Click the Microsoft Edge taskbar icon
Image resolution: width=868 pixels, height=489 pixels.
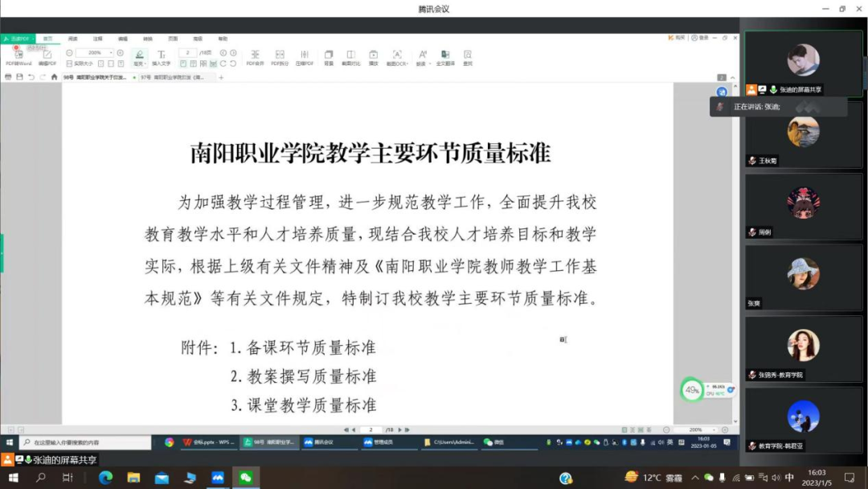pyautogui.click(x=105, y=478)
